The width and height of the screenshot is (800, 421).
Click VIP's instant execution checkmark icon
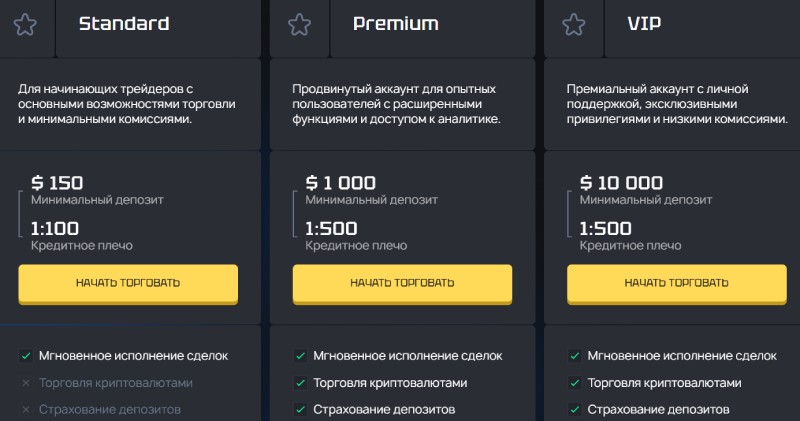click(574, 355)
